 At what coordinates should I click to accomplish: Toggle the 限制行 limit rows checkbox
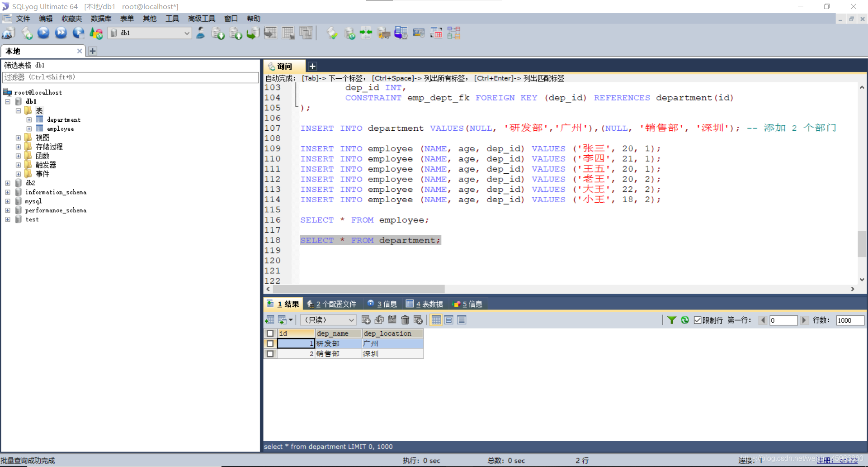[698, 320]
